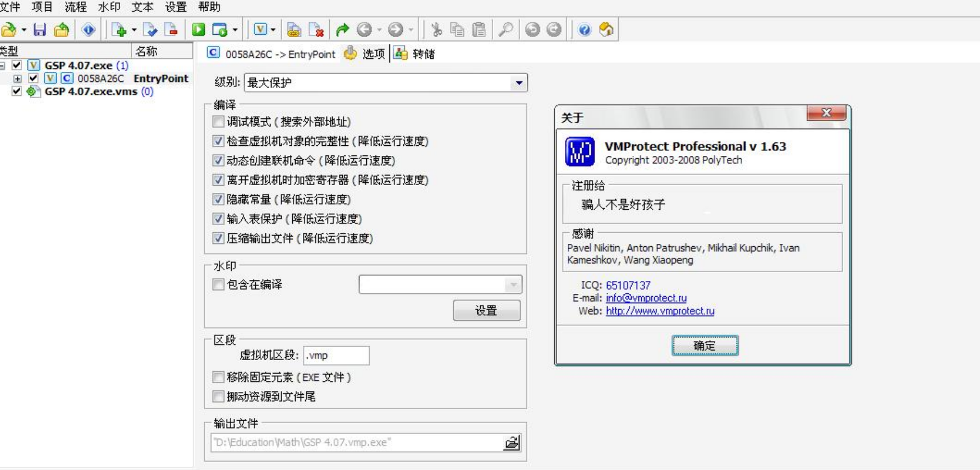This screenshot has height=470, width=980.
Task: Uncheck 检查虚拟机对象的完整性 option
Action: [219, 141]
